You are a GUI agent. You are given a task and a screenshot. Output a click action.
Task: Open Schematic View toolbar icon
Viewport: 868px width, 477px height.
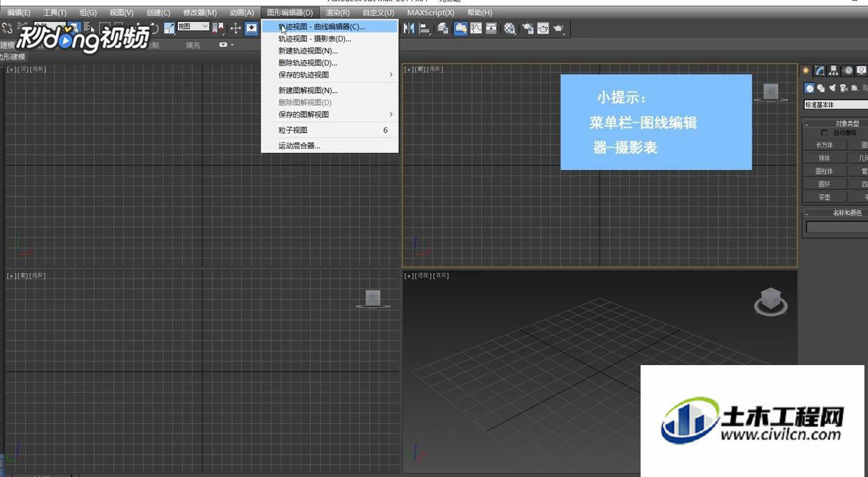coord(491,28)
